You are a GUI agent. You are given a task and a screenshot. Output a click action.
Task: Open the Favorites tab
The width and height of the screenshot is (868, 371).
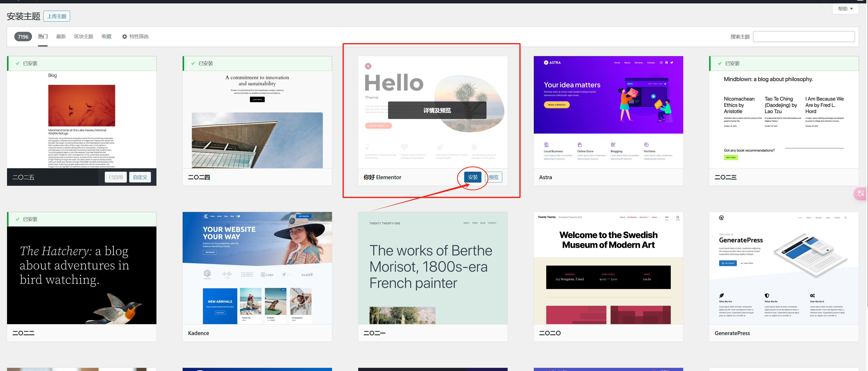(x=106, y=37)
